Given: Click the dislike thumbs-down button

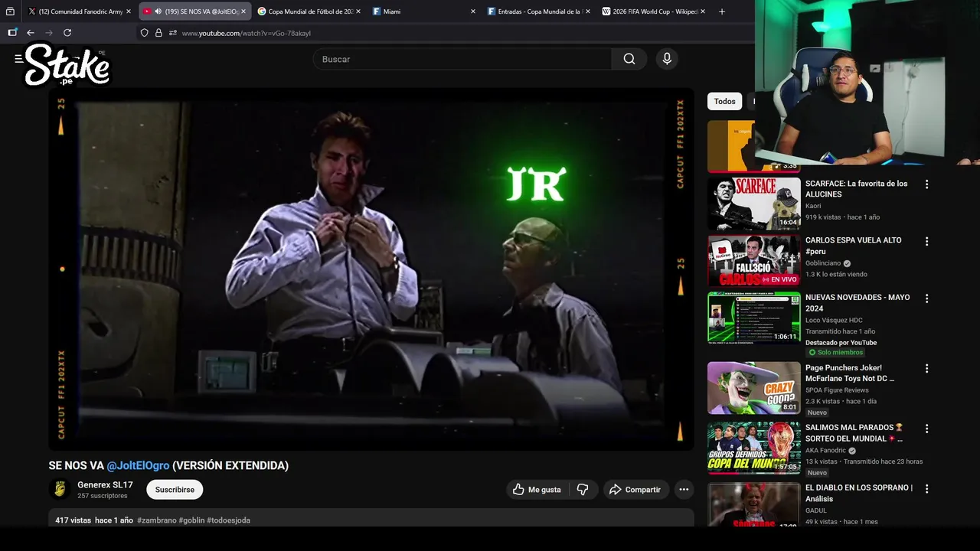Looking at the screenshot, I should (583, 490).
